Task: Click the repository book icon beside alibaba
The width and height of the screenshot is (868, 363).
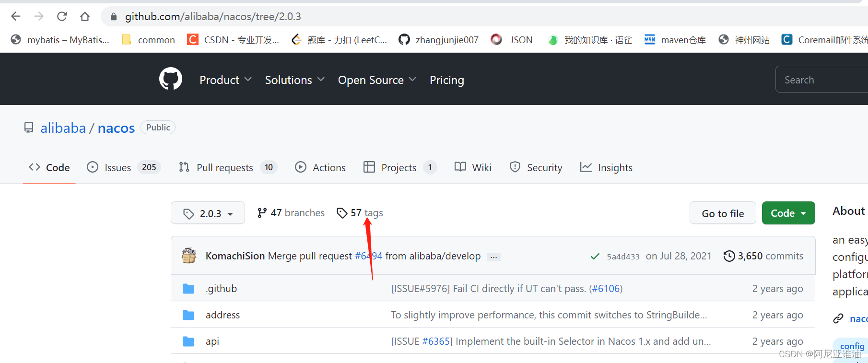Action: [x=29, y=128]
